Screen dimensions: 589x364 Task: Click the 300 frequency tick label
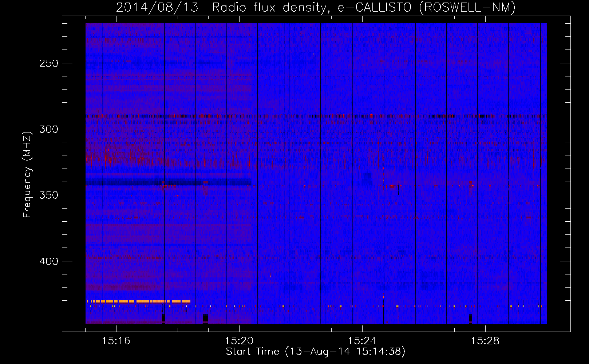tap(49, 129)
